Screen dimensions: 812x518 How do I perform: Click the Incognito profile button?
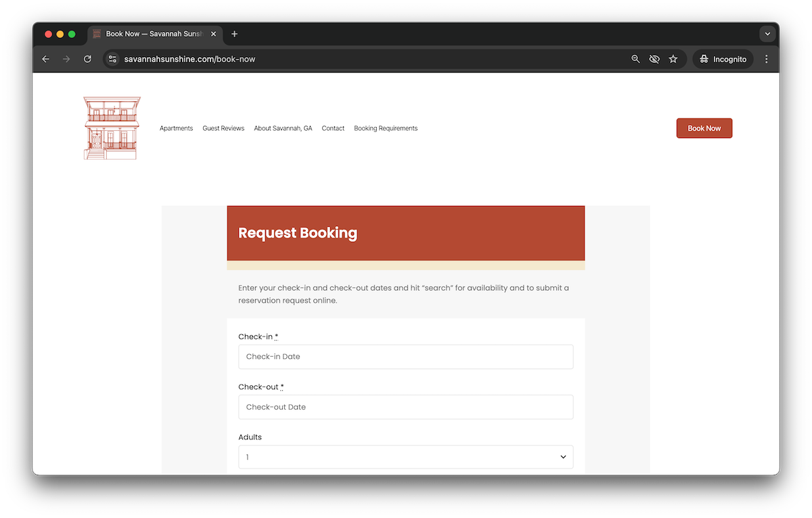click(723, 59)
